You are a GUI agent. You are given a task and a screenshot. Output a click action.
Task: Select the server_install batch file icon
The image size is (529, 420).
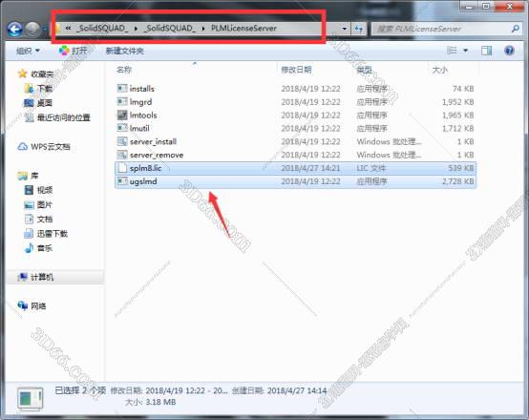(x=122, y=141)
